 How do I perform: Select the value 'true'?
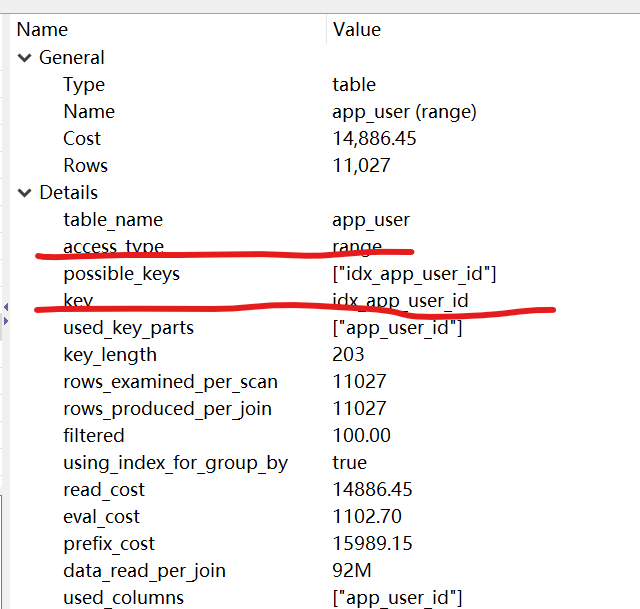point(349,463)
